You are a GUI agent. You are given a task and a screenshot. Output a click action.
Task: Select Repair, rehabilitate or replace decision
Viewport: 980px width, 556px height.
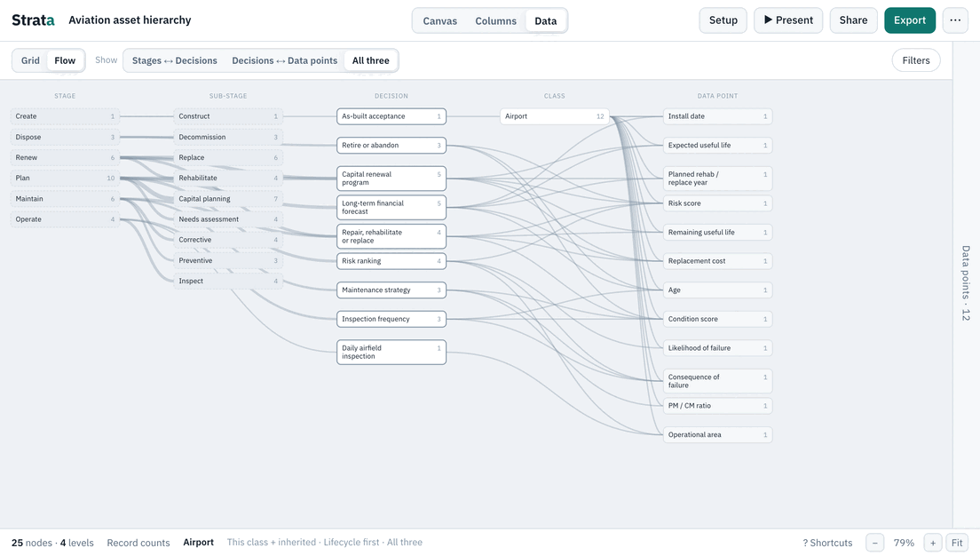(x=391, y=236)
